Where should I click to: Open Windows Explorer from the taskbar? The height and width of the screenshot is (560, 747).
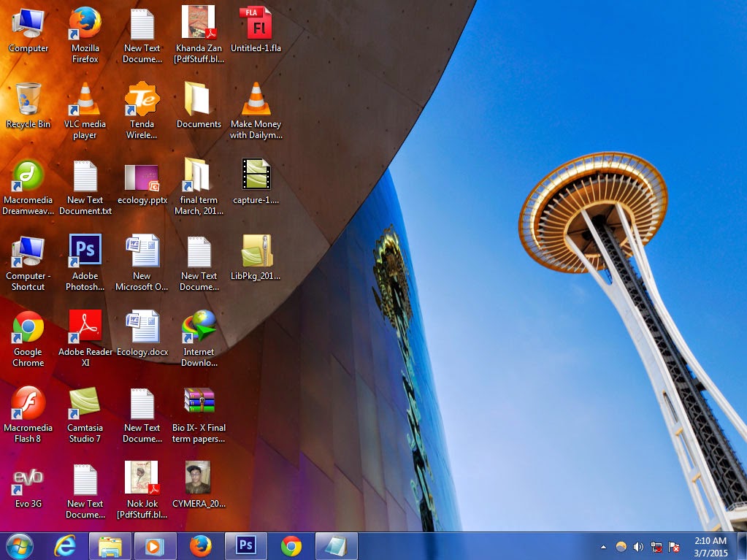tap(110, 546)
